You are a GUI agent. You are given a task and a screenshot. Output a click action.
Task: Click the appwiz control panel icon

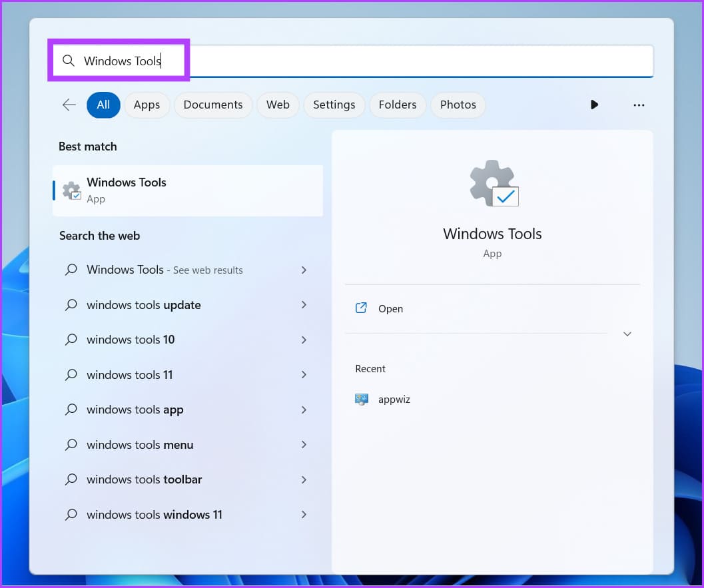click(362, 399)
